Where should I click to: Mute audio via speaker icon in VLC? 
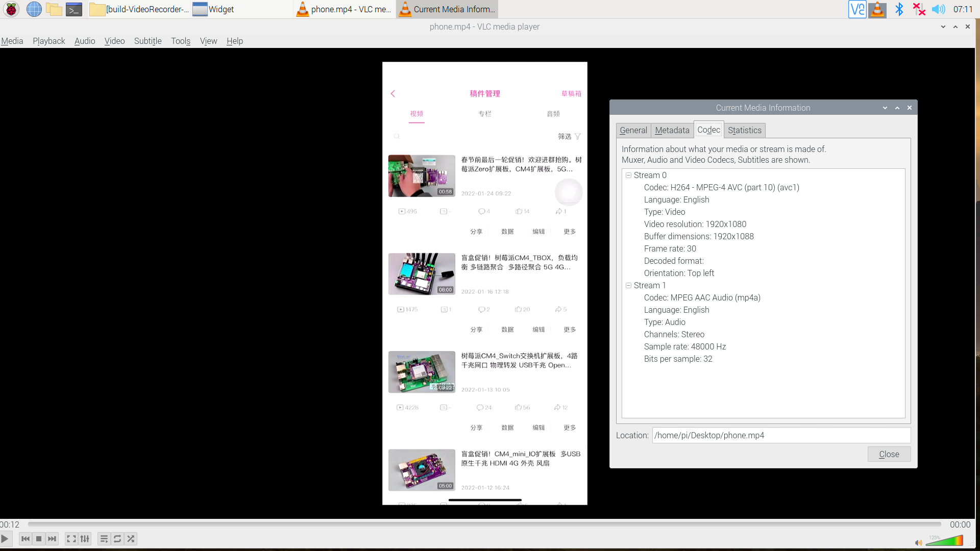919,543
